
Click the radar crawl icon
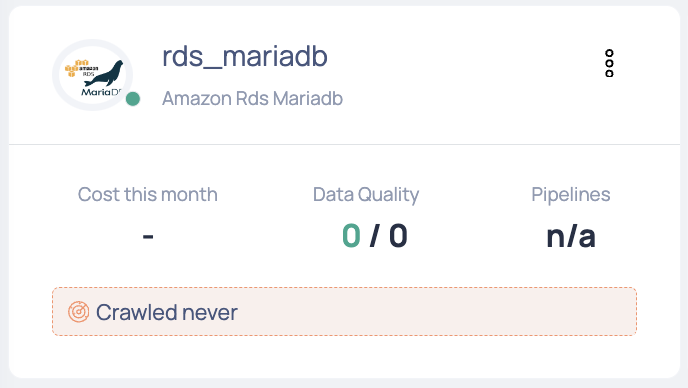79,312
